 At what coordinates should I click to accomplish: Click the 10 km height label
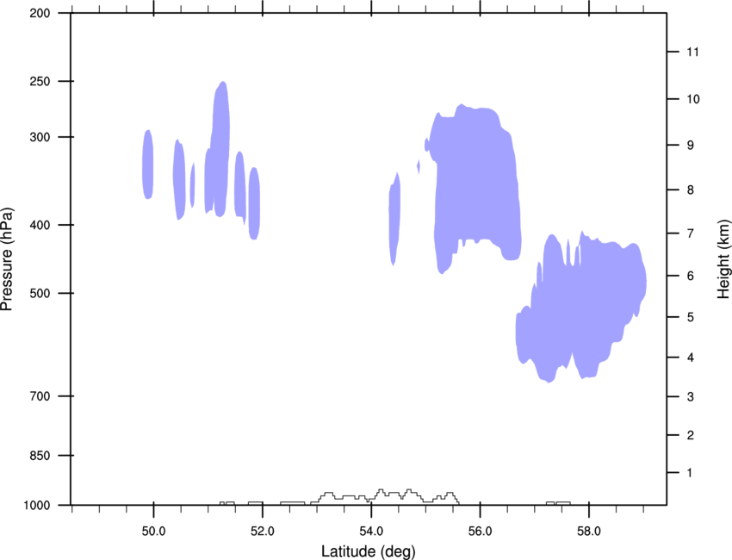[x=693, y=99]
